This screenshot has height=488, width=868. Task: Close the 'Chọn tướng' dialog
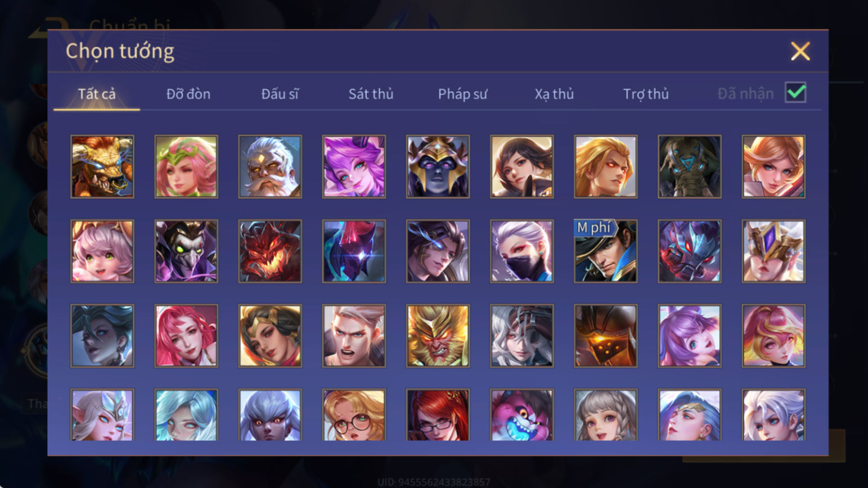tap(800, 51)
